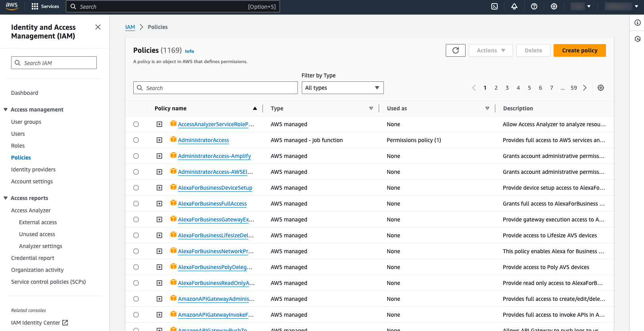This screenshot has width=644, height=331.
Task: Click the policy icon beside AlexaForBusinessReadOnlyA…
Action: (173, 282)
